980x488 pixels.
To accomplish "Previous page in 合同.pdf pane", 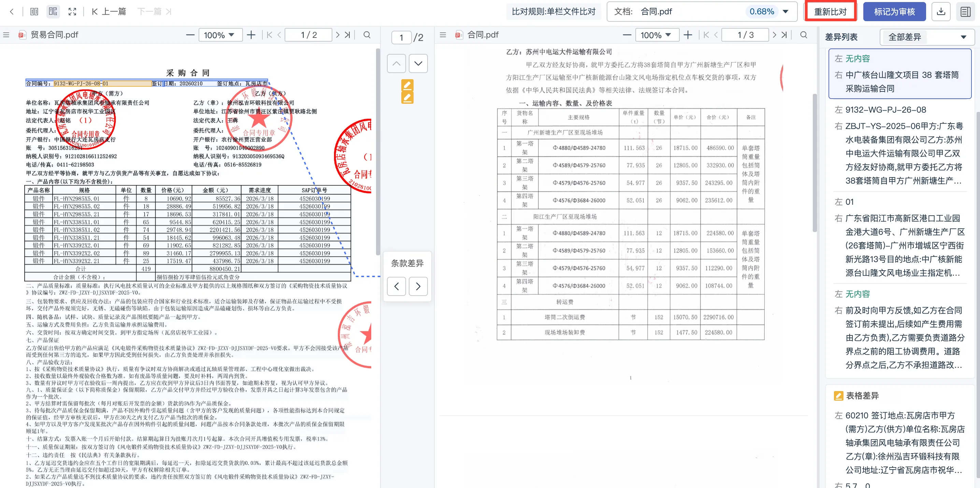I will click(716, 35).
